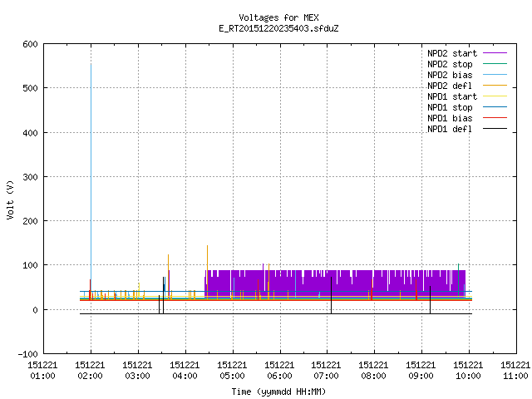The image size is (532, 399).
Task: Select the 151221 02:00 time tick label
Action: 91,371
